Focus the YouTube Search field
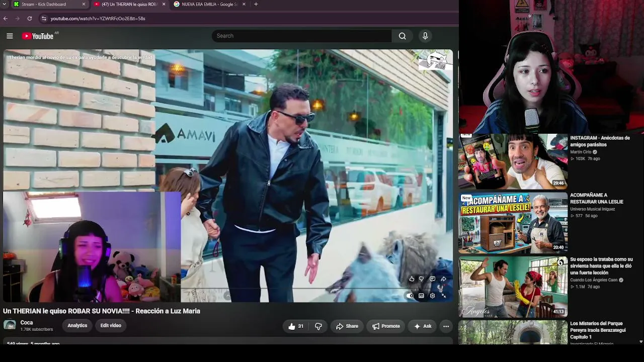Screen dimensions: 644x362 (302, 36)
